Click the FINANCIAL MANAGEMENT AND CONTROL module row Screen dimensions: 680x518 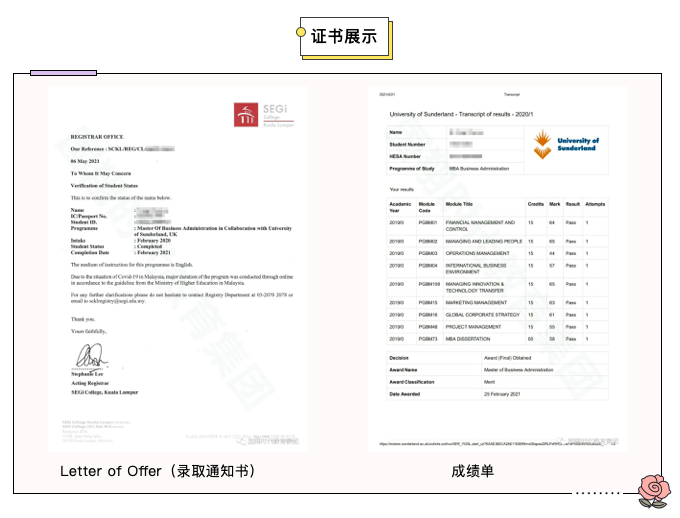coord(497,226)
